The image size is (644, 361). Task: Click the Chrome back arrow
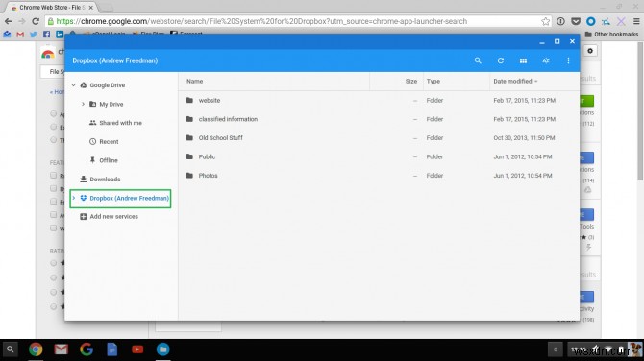9,21
